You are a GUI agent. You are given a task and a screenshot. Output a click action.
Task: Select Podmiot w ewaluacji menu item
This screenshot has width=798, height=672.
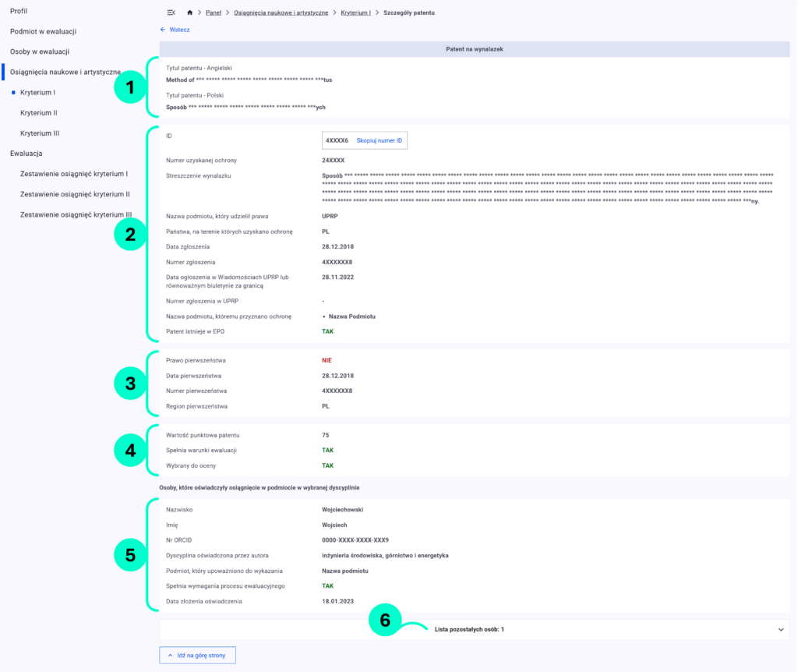(43, 32)
